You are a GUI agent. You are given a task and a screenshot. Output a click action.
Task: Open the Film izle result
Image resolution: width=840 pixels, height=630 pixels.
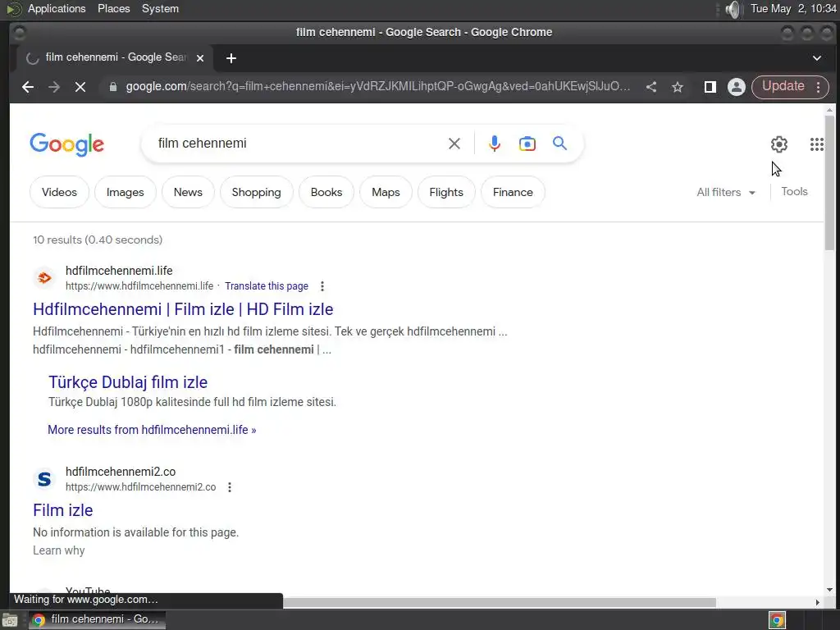tap(62, 510)
